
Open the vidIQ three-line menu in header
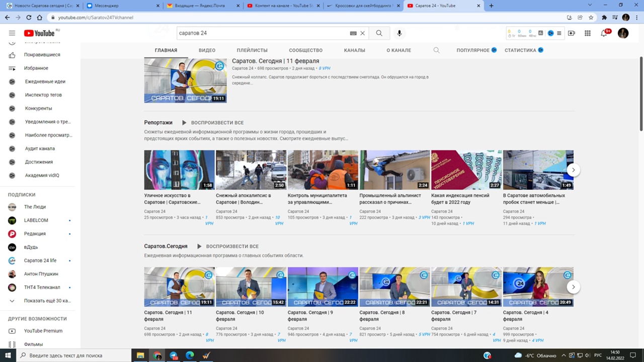559,33
